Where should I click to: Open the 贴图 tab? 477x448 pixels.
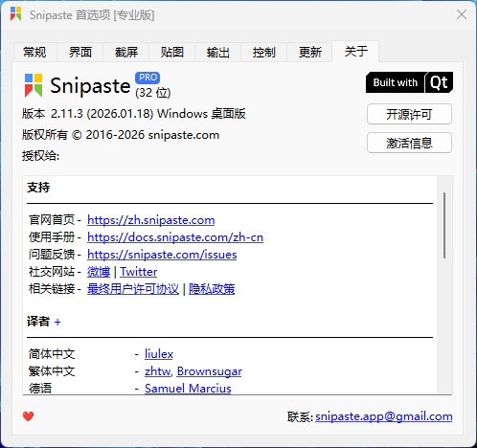[172, 52]
